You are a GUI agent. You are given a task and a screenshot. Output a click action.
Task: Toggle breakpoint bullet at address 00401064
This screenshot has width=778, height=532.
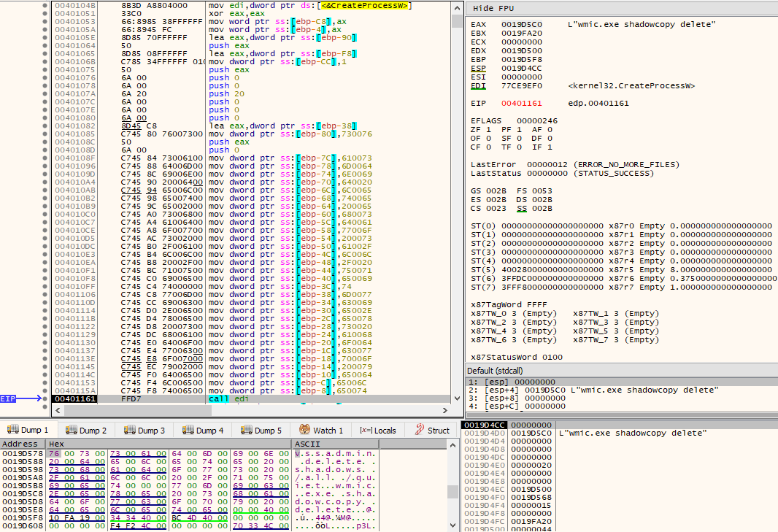pos(45,46)
